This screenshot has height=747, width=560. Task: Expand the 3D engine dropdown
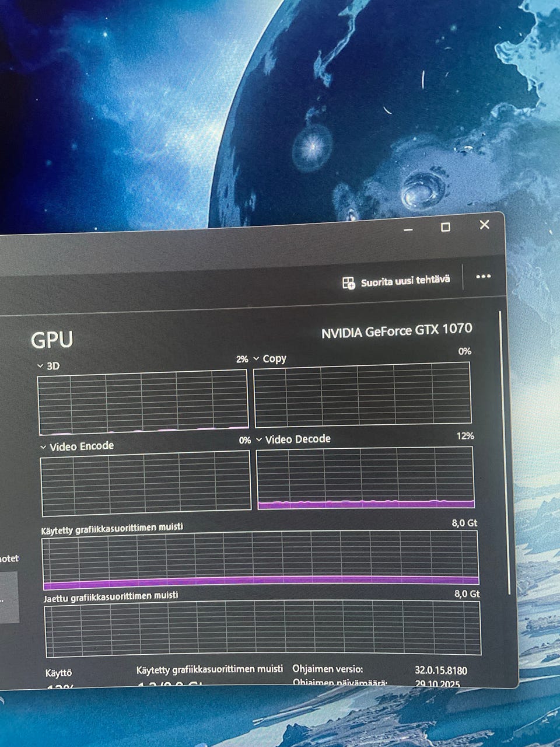40,366
